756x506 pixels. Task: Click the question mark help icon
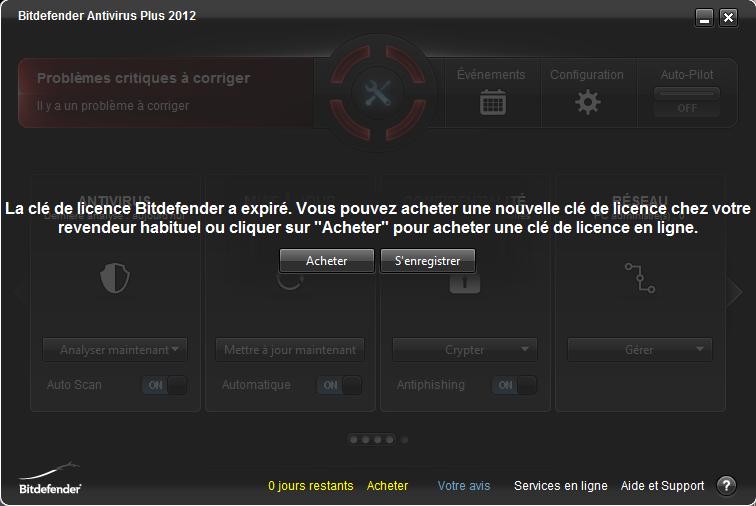[x=726, y=485]
